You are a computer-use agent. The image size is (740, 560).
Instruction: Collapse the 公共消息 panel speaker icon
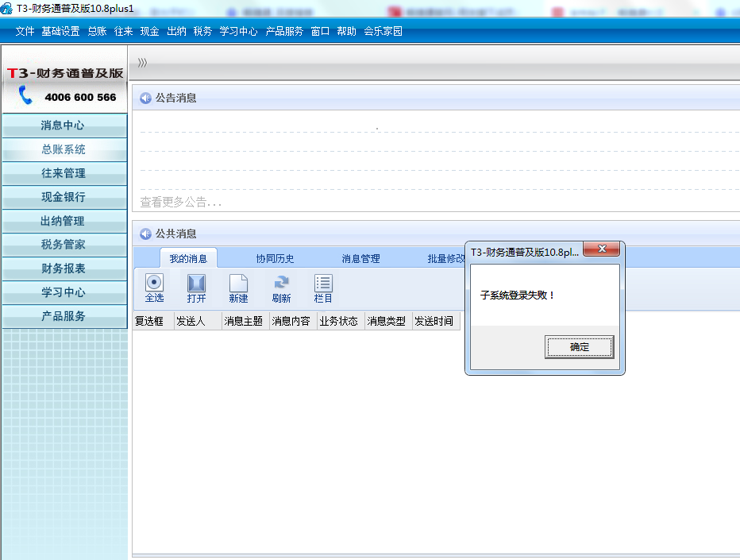(x=145, y=234)
